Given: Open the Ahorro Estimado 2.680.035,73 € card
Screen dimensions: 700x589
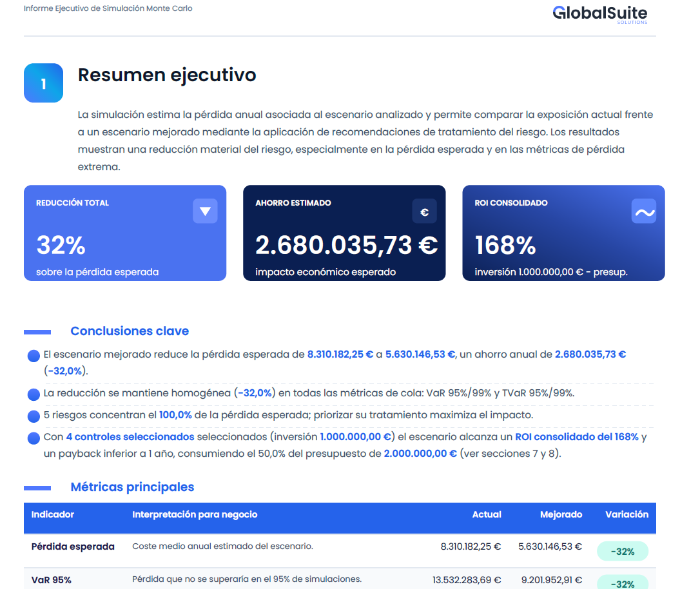Looking at the screenshot, I should click(344, 233).
